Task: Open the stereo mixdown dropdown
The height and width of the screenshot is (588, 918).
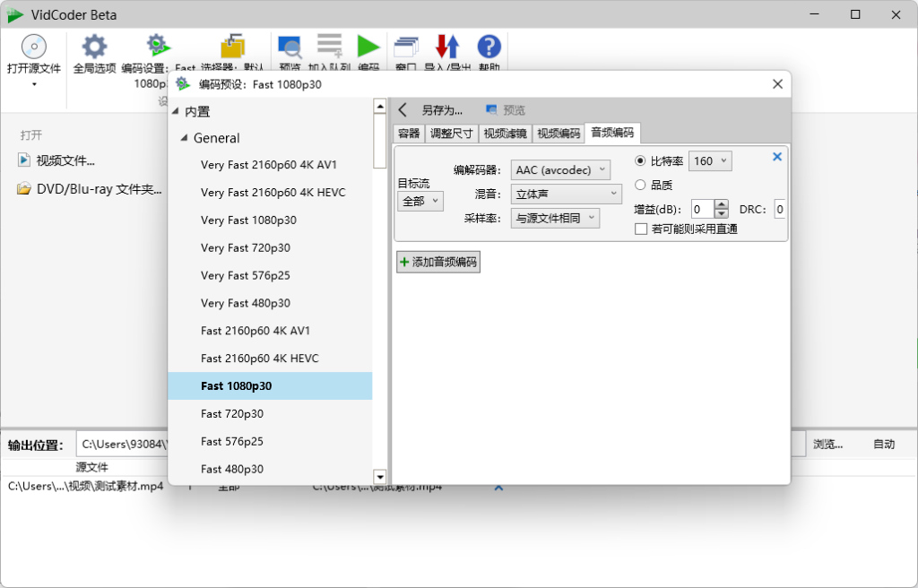Action: [x=566, y=194]
